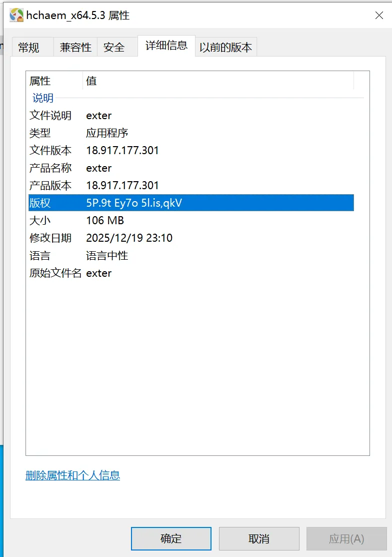Confirm with the 确定 button
The image size is (392, 557).
[x=171, y=539]
